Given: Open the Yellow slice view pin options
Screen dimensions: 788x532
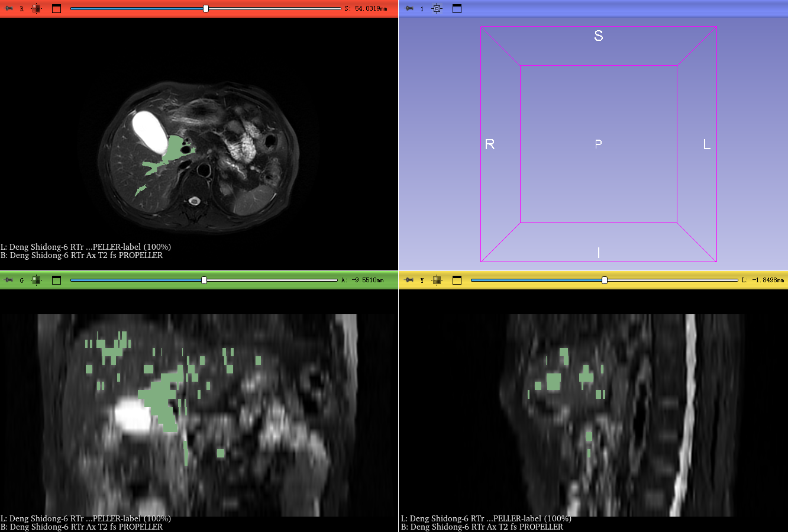Looking at the screenshot, I should point(409,280).
